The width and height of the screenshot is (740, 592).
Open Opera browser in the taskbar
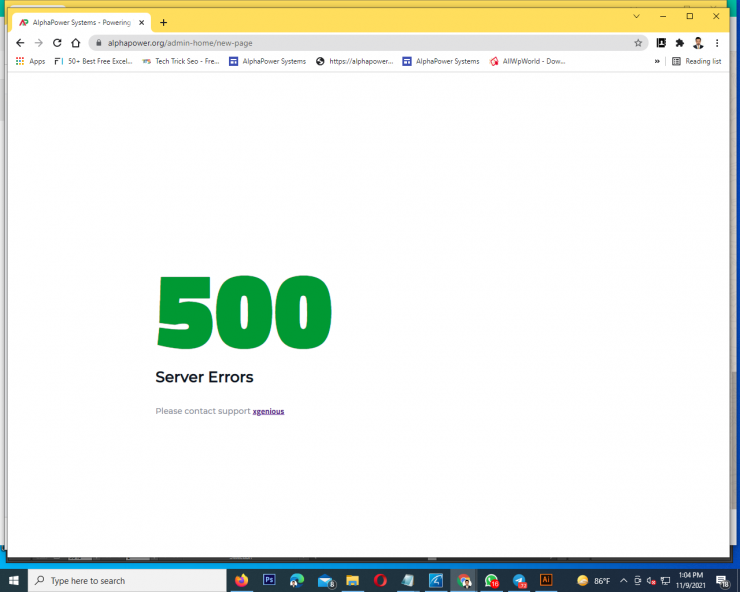tap(381, 580)
